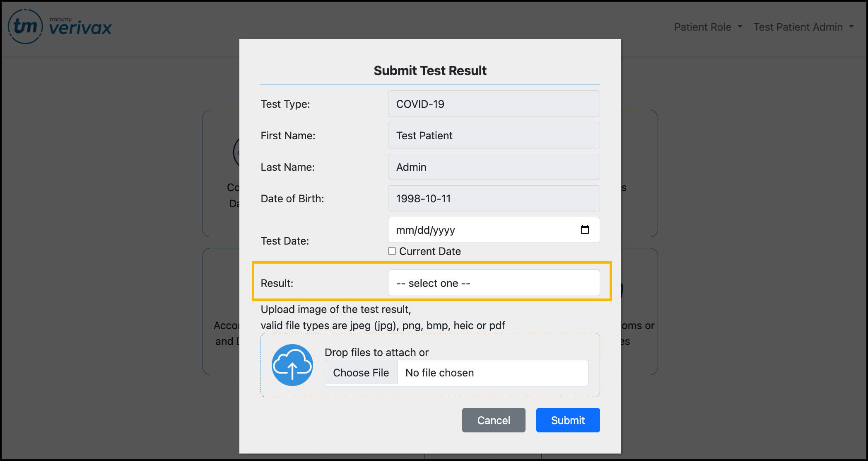This screenshot has height=461, width=868.
Task: Click the Drop files to attach text
Action: (x=376, y=352)
